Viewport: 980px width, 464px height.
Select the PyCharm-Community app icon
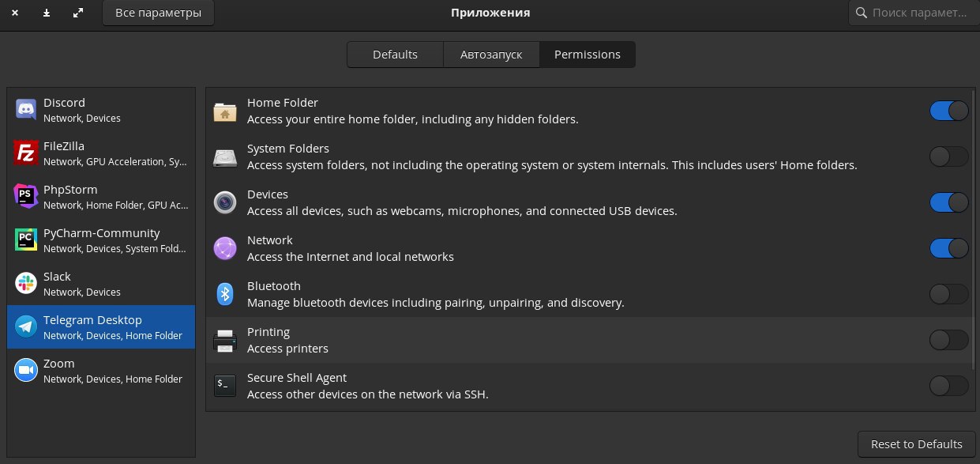click(x=26, y=240)
